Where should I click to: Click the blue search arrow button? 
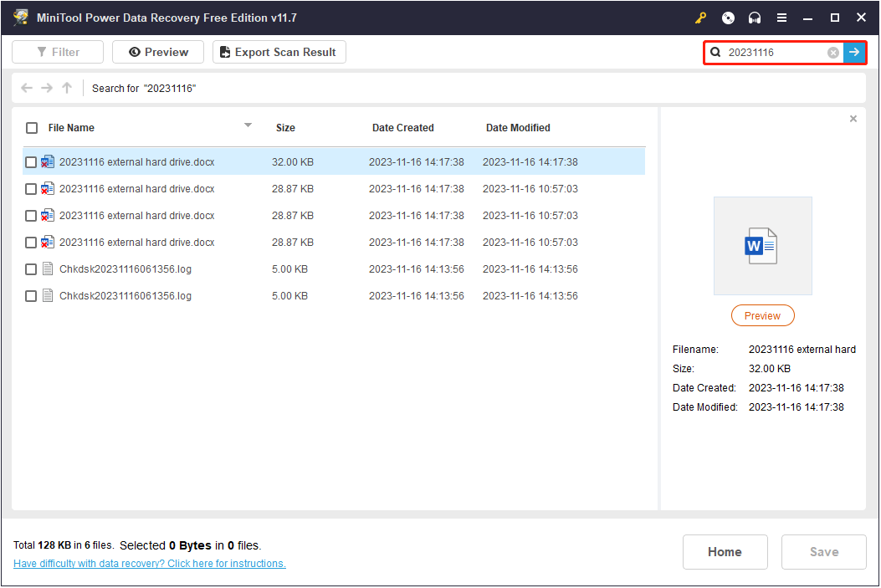click(x=854, y=52)
